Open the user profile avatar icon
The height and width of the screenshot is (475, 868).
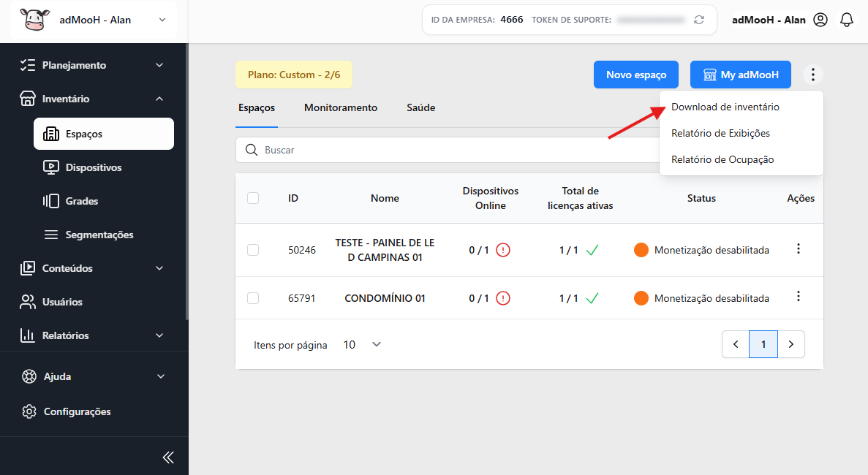tap(820, 20)
